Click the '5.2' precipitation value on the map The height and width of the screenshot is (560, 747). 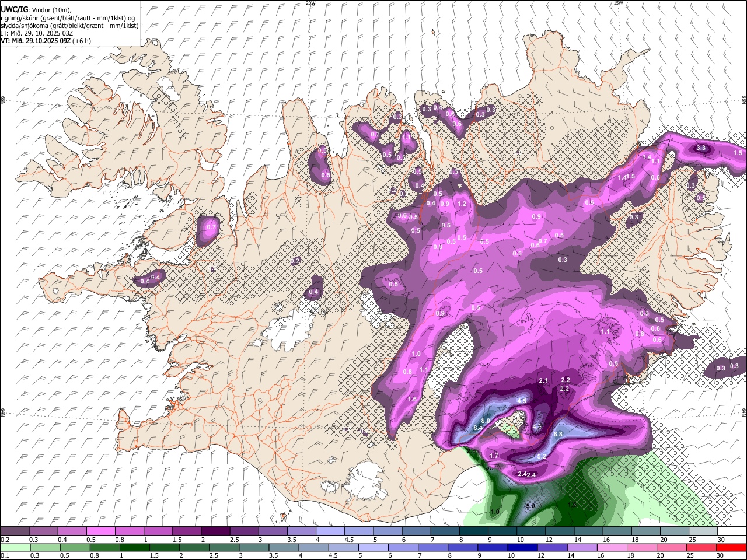(x=542, y=456)
